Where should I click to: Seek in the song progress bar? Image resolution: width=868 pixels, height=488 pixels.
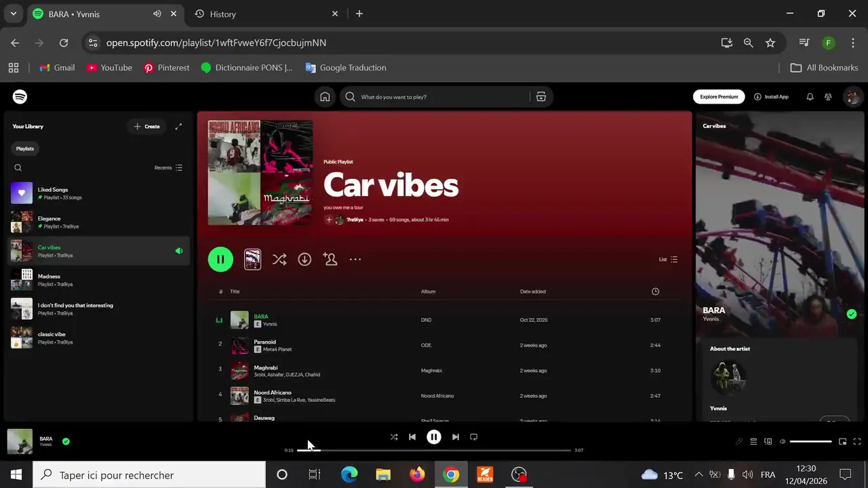coord(434,450)
